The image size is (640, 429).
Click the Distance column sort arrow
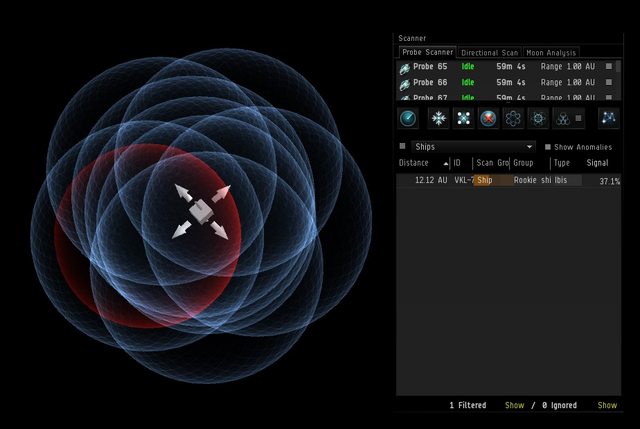[x=446, y=164]
